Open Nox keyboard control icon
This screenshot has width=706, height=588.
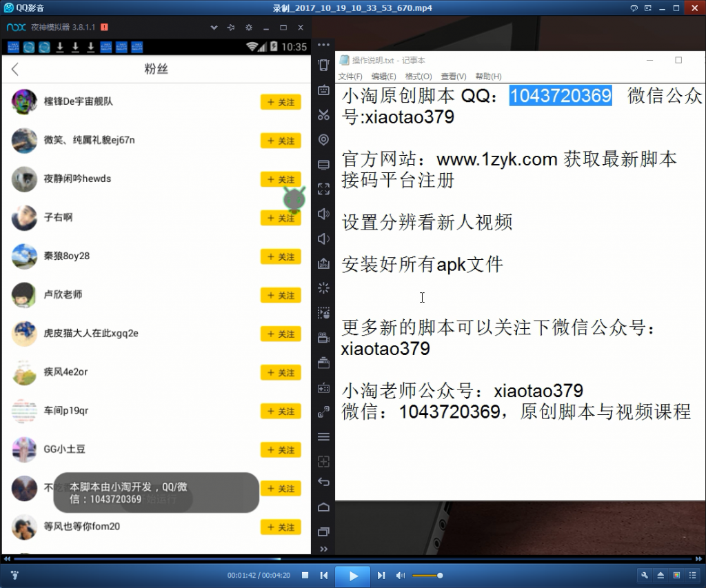[323, 90]
